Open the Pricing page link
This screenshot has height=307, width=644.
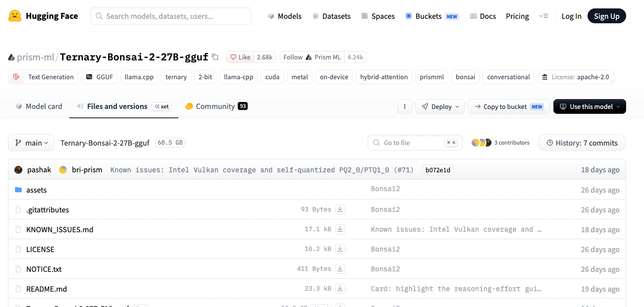pyautogui.click(x=517, y=16)
